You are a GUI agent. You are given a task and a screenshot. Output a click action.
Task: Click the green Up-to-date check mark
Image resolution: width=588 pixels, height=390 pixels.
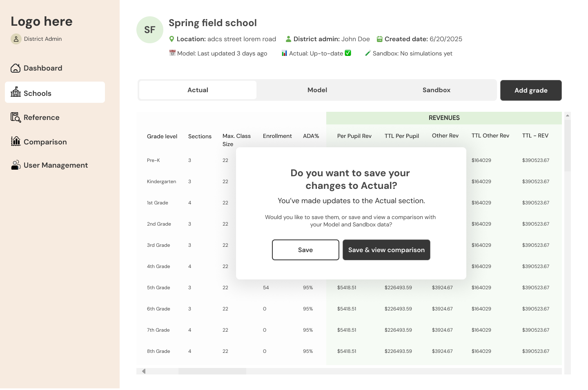pos(348,53)
